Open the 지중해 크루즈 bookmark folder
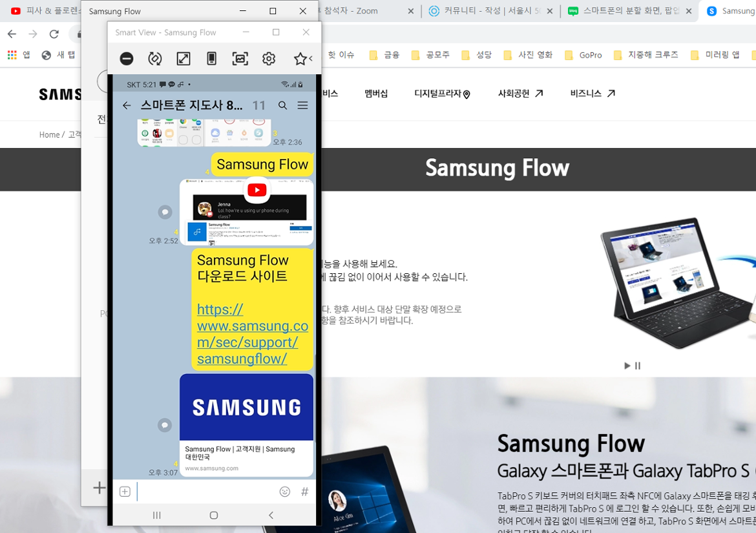Image resolution: width=756 pixels, height=533 pixels. pos(646,55)
